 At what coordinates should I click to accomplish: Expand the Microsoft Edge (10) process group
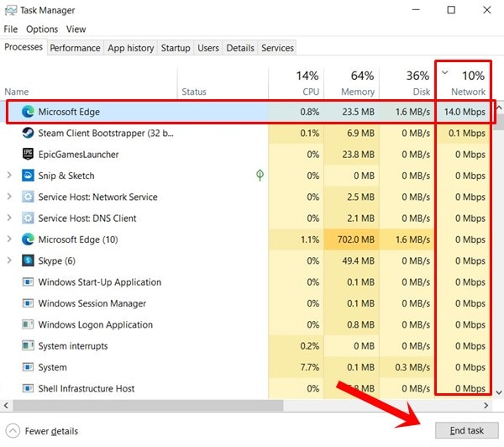click(x=9, y=239)
